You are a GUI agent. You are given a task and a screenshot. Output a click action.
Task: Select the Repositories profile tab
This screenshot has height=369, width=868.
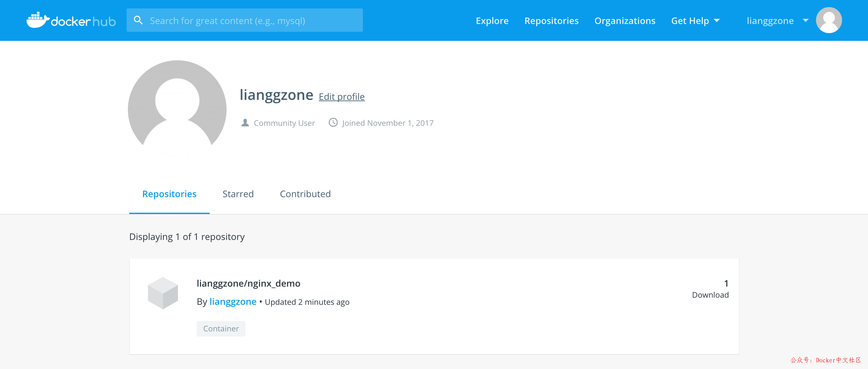point(169,194)
